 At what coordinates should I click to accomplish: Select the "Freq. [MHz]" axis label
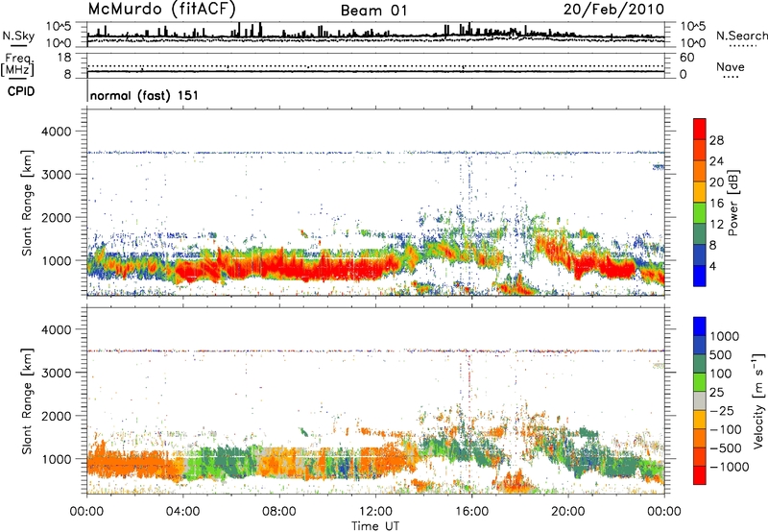pyautogui.click(x=17, y=64)
